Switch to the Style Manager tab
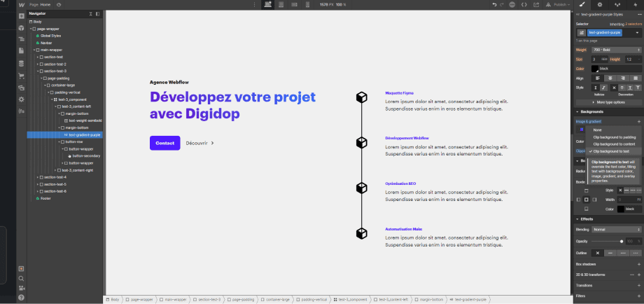644x304 pixels. tap(617, 4)
